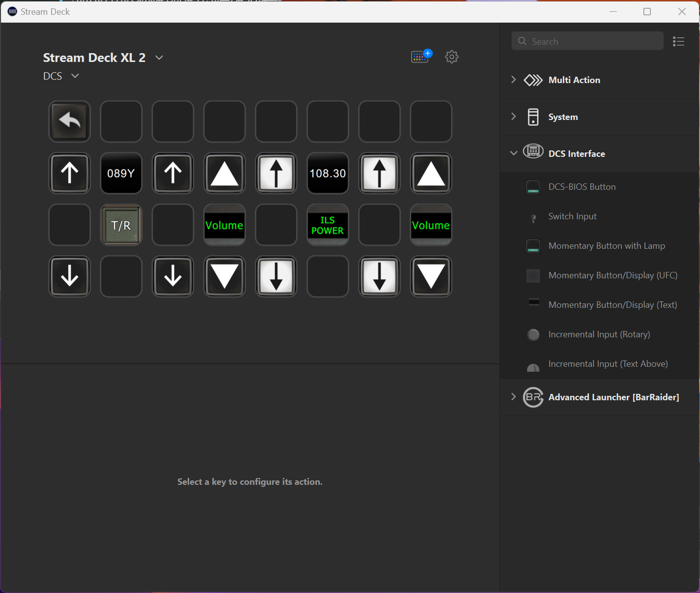Image resolution: width=700 pixels, height=593 pixels.
Task: Open the DCS profile dropdown
Action: tap(75, 76)
